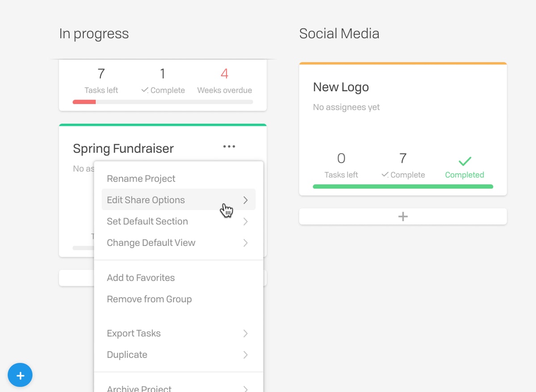The height and width of the screenshot is (392, 536).
Task: Open the Spring Fundraiser project title
Action: click(x=123, y=149)
